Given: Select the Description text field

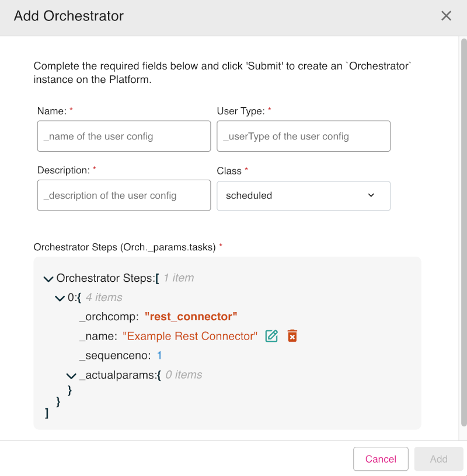Looking at the screenshot, I should [124, 195].
